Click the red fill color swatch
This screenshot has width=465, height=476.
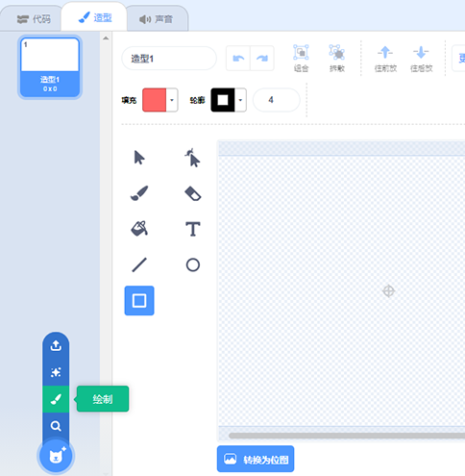(155, 100)
